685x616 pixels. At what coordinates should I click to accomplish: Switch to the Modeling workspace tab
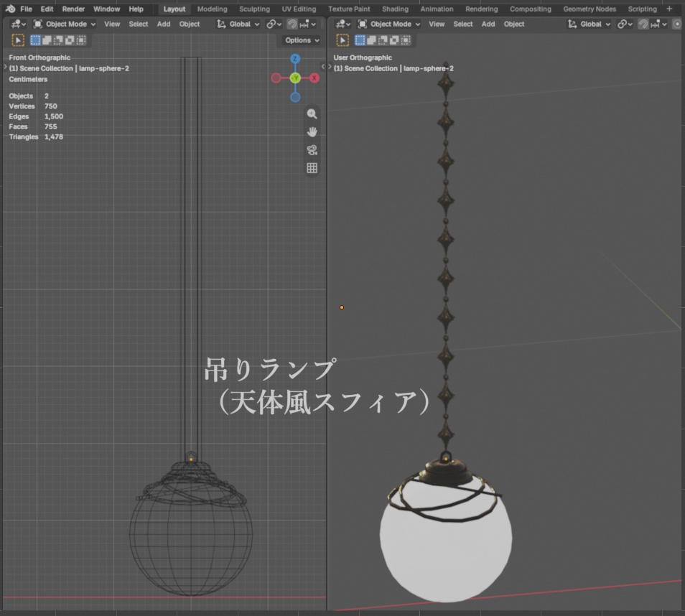tap(213, 9)
